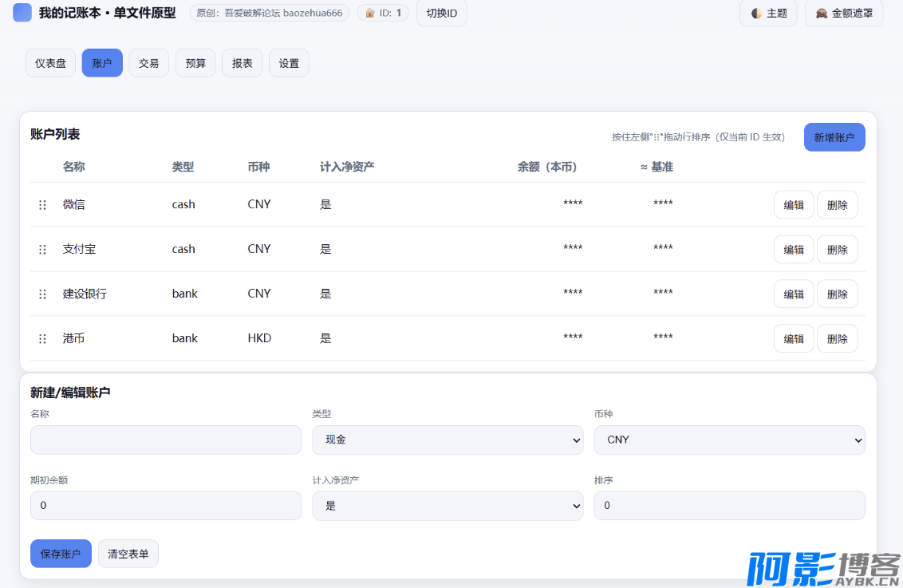Click the lock icon beside ID
903x588 pixels.
(x=370, y=14)
